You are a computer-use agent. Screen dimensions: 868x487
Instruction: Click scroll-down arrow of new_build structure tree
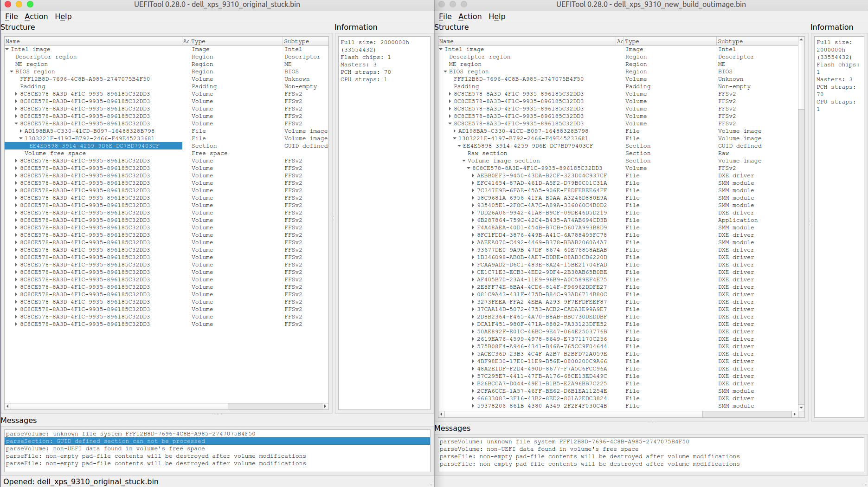click(801, 408)
